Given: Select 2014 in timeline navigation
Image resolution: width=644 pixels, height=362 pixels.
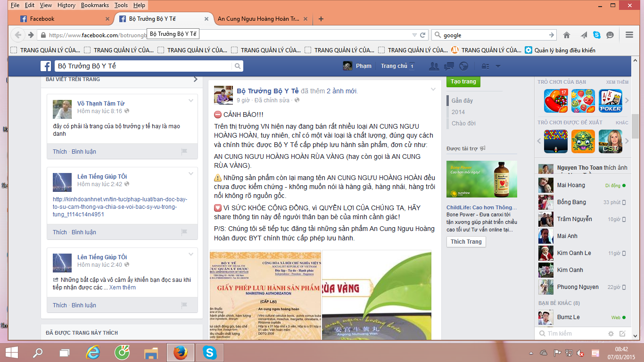Looking at the screenshot, I should [x=458, y=112].
